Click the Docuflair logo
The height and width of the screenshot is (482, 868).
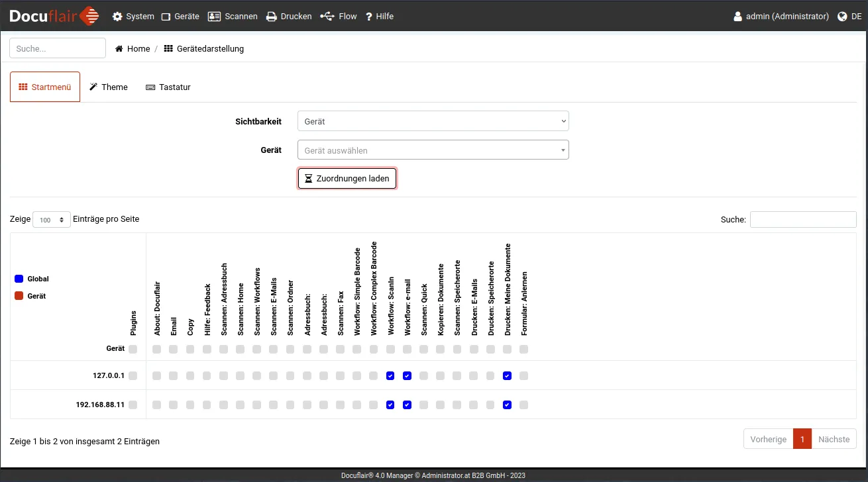[x=54, y=16]
